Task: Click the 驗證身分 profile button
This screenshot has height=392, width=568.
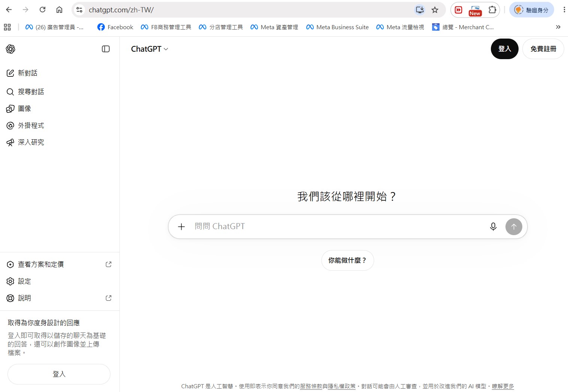Action: [531, 10]
